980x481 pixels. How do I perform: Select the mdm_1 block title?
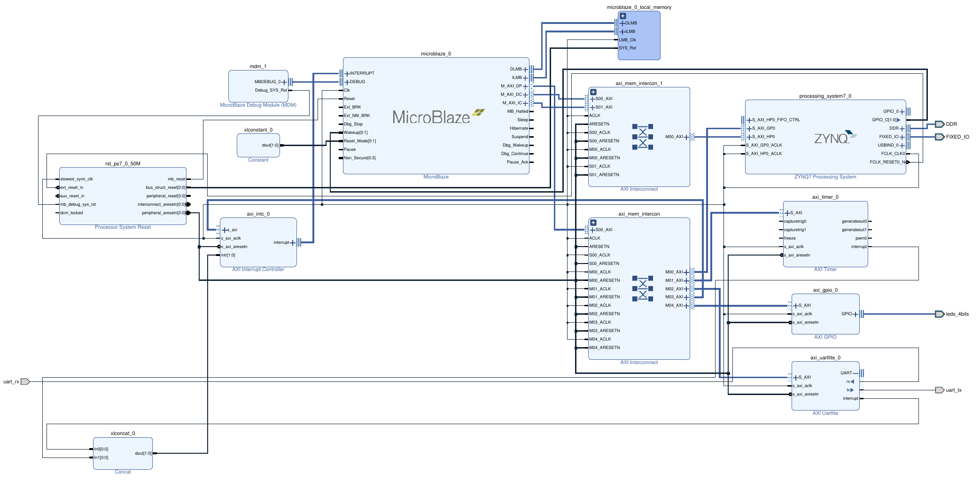click(258, 67)
